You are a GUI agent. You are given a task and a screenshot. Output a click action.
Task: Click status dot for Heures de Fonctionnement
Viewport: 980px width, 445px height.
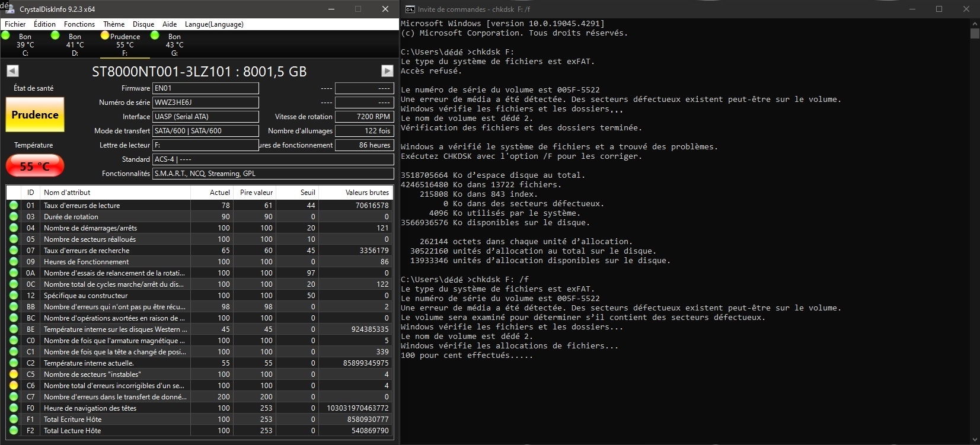(x=14, y=262)
